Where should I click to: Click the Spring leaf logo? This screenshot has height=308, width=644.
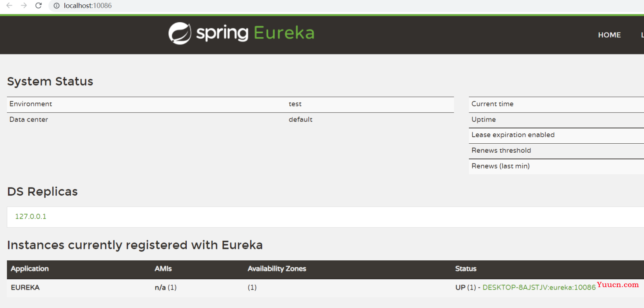(179, 33)
